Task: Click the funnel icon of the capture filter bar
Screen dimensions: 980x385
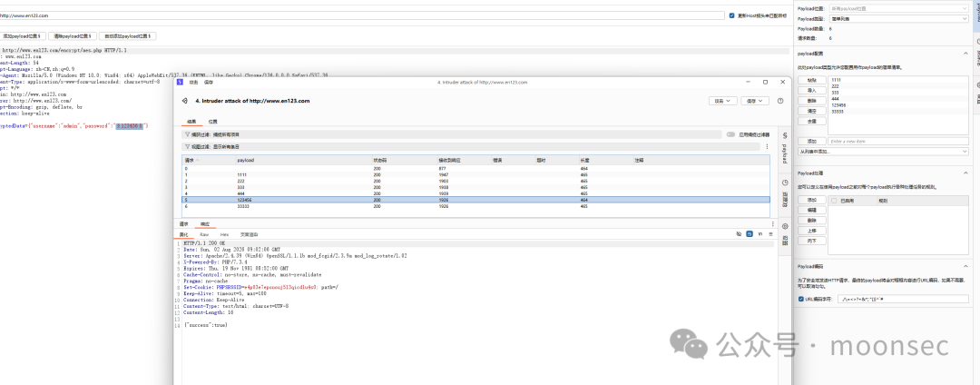Action: (x=188, y=134)
